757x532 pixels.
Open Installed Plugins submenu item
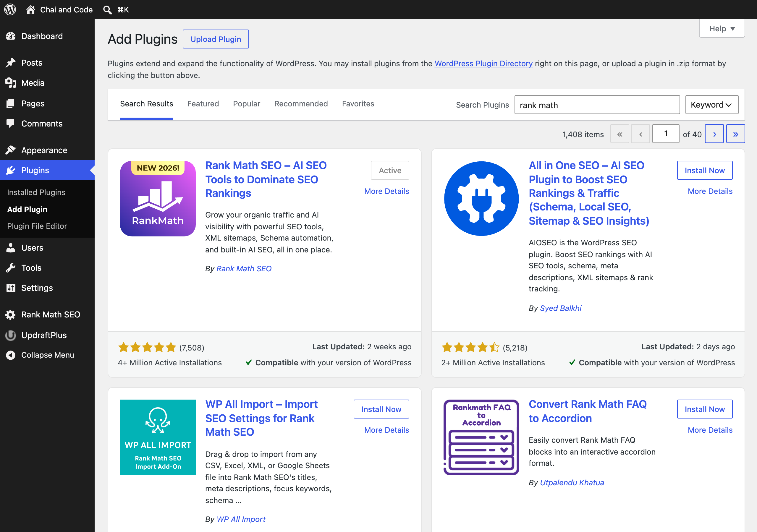click(36, 192)
